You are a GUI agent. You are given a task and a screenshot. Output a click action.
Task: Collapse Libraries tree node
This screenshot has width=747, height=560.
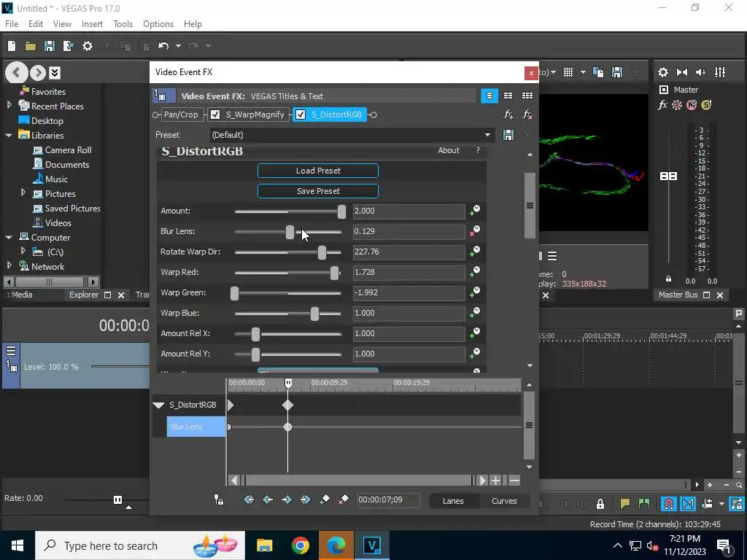pos(9,135)
